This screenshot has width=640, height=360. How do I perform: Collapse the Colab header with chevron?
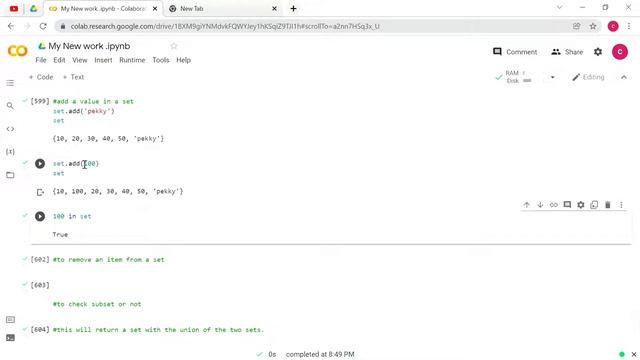(624, 77)
